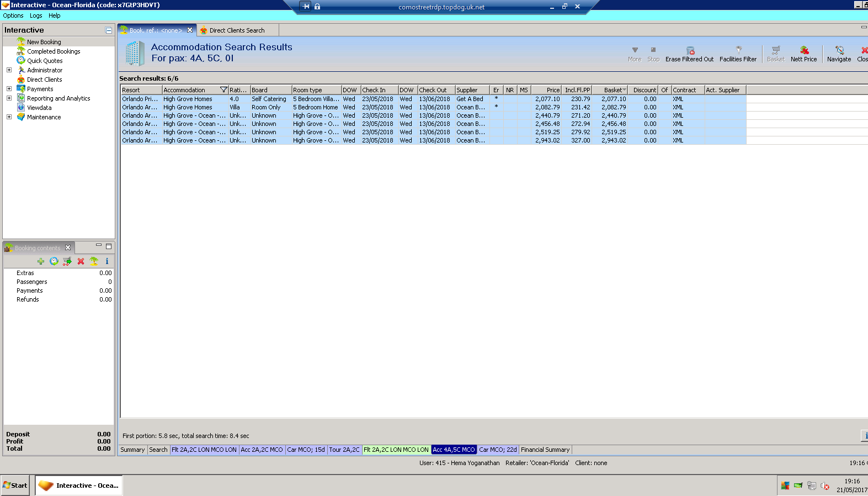868x496 pixels.
Task: Click the pin icon on the remote desktop bar
Action: pyautogui.click(x=306, y=7)
